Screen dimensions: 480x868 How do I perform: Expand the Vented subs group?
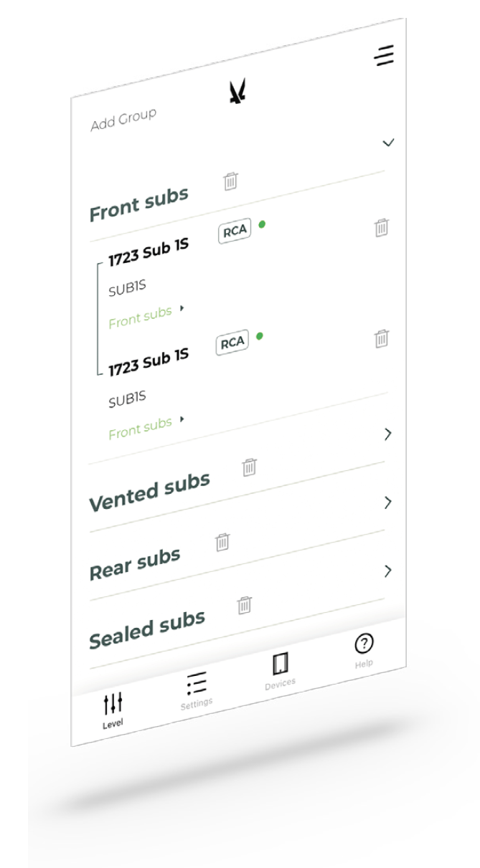click(388, 434)
